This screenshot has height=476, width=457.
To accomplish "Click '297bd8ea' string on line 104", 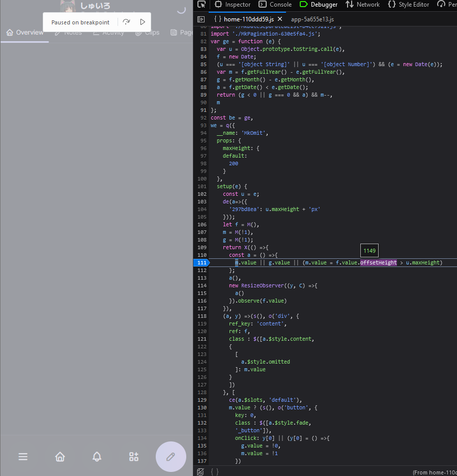I will [244, 209].
